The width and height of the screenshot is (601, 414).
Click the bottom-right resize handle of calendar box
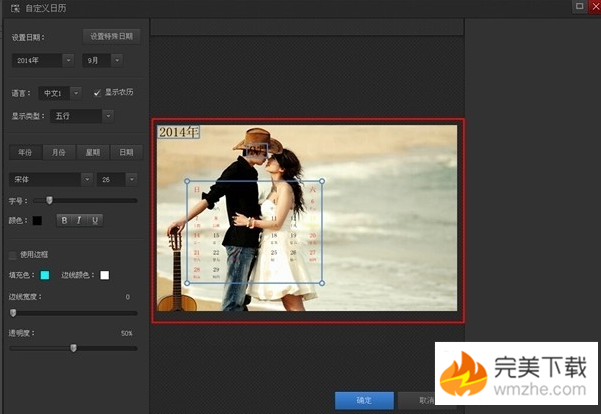(x=322, y=284)
